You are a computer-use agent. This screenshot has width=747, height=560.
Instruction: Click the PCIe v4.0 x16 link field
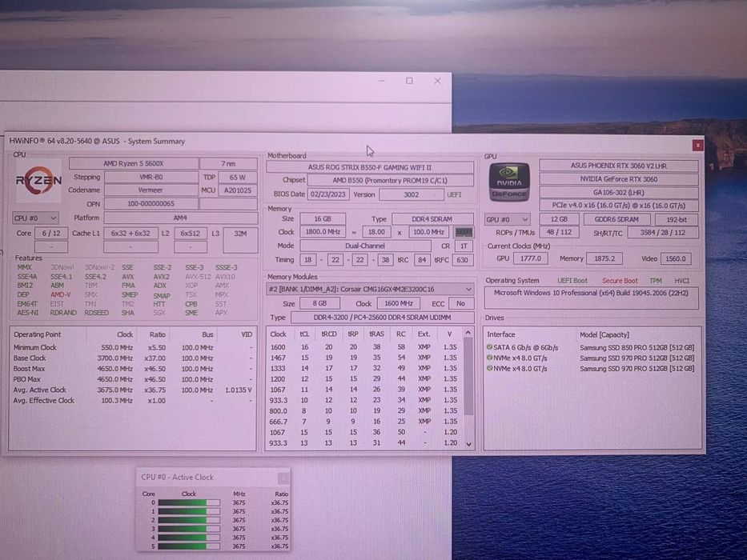618,206
